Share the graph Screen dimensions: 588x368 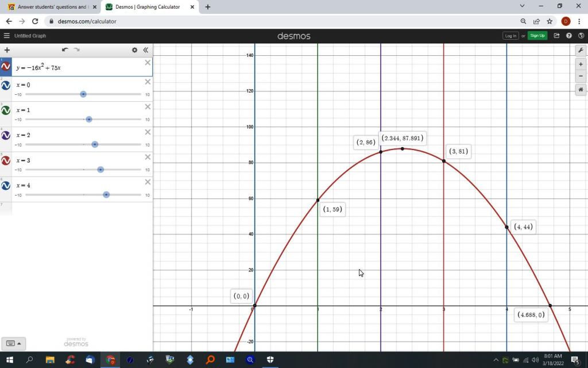point(556,36)
